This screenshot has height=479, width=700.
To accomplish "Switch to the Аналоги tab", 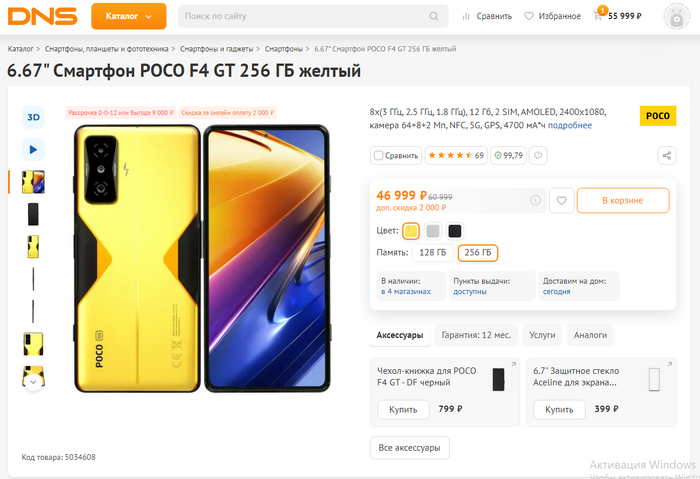I will pyautogui.click(x=590, y=335).
